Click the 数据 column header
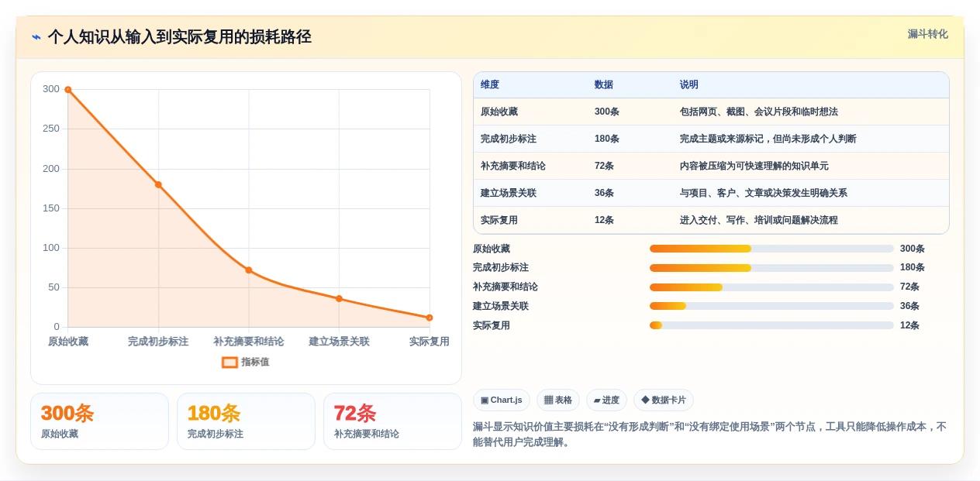980x481 pixels. tap(604, 84)
